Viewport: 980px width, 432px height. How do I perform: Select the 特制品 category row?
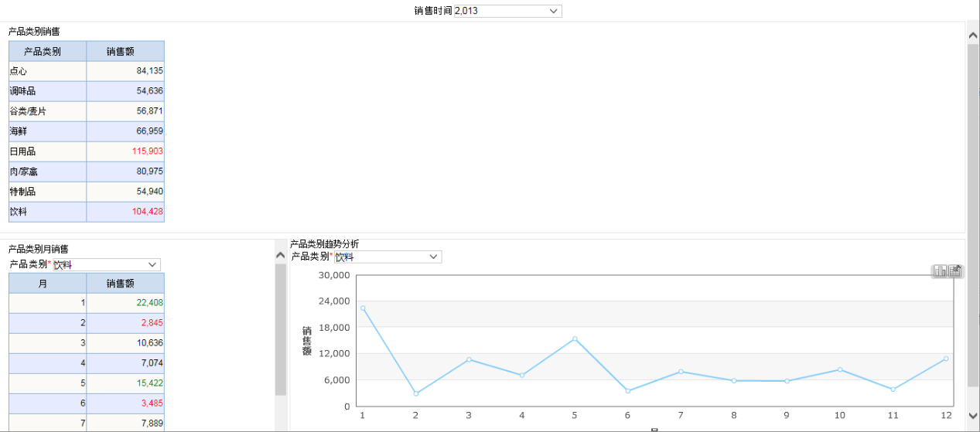48,192
